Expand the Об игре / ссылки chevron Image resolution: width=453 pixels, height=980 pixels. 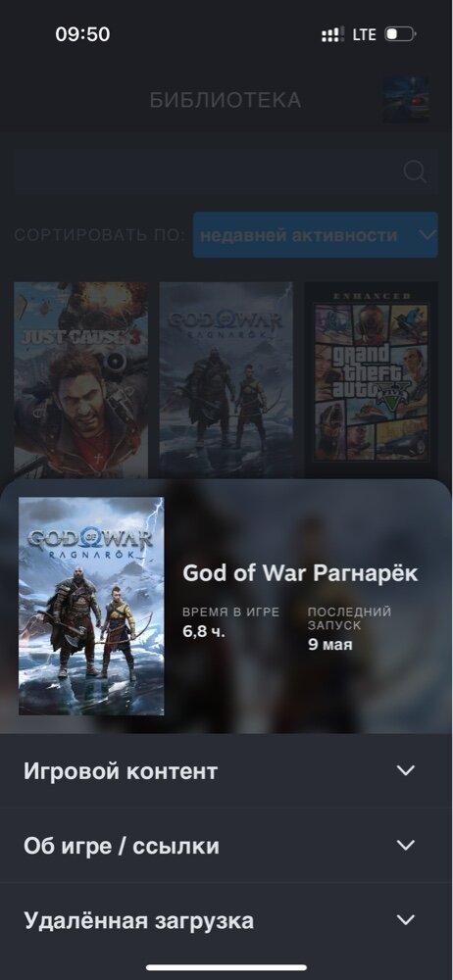pos(406,846)
